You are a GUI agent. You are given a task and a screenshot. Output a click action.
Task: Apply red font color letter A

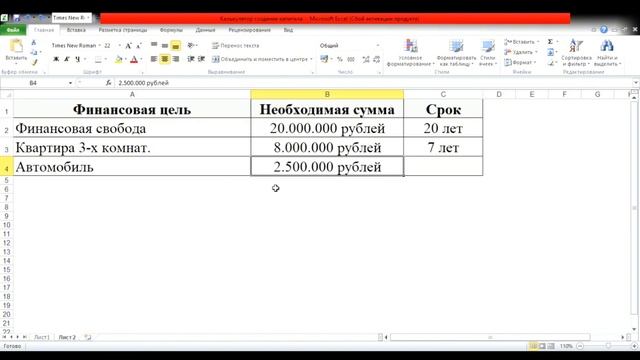coord(133,60)
